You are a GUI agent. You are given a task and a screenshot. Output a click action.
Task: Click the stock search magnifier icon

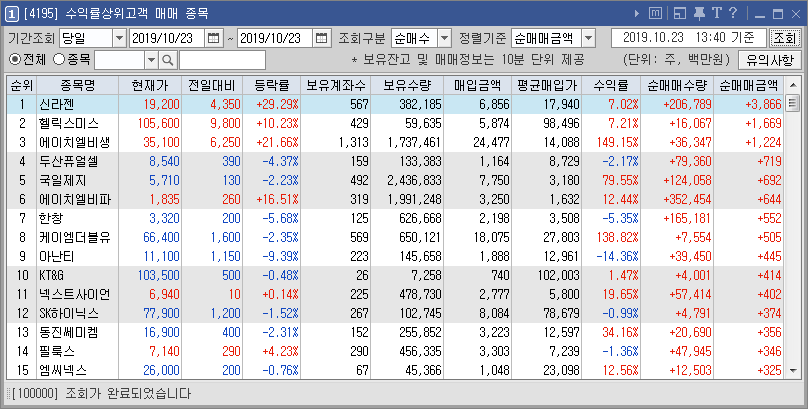[x=168, y=61]
